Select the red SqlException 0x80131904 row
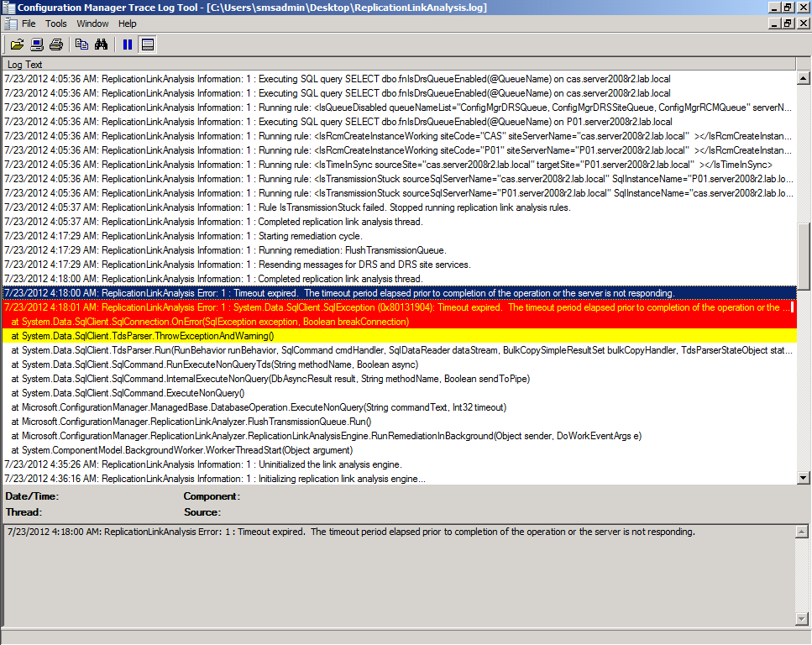 pos(399,307)
